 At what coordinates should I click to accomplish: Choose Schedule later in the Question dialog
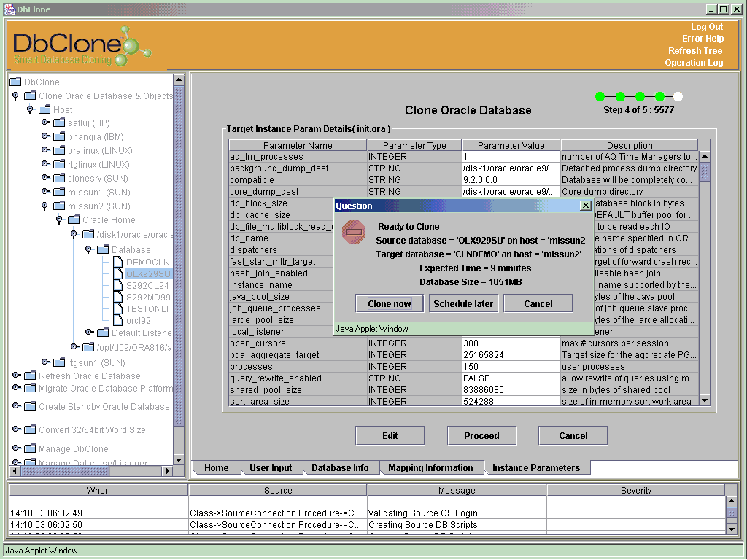463,304
